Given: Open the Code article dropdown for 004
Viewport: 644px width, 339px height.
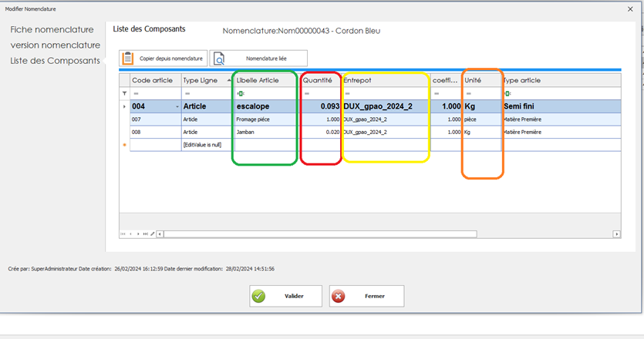Looking at the screenshot, I should click(177, 106).
